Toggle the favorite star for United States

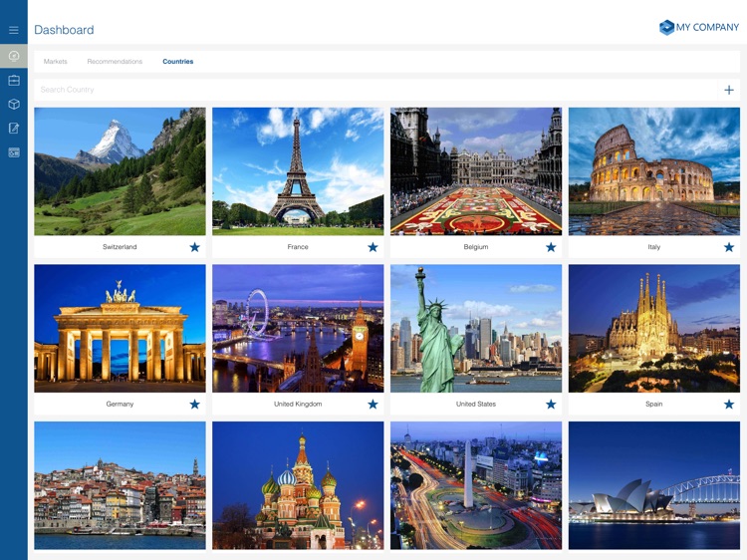click(551, 405)
